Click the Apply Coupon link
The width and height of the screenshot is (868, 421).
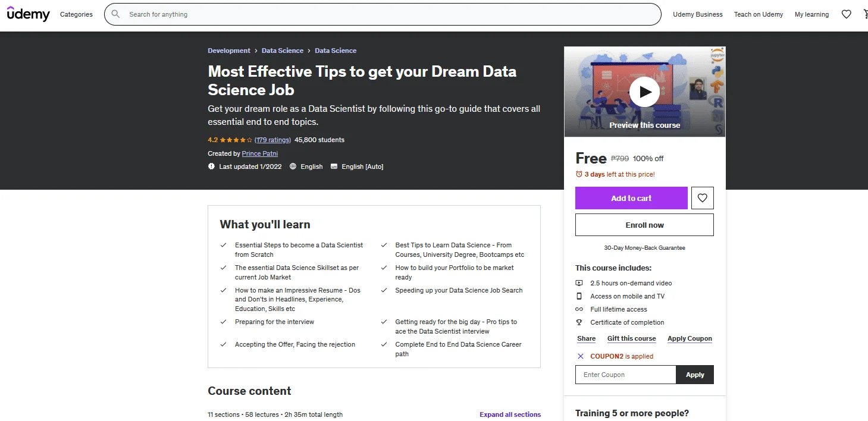pos(690,338)
